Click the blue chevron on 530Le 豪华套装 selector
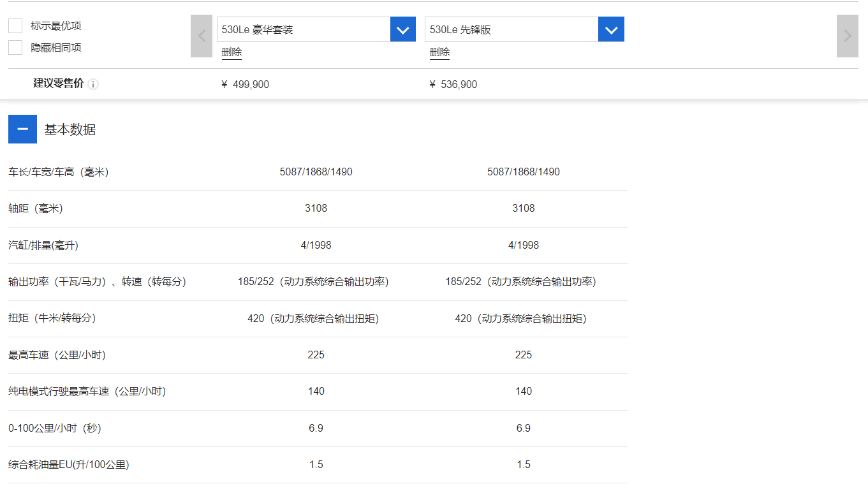The image size is (868, 491). tap(402, 29)
